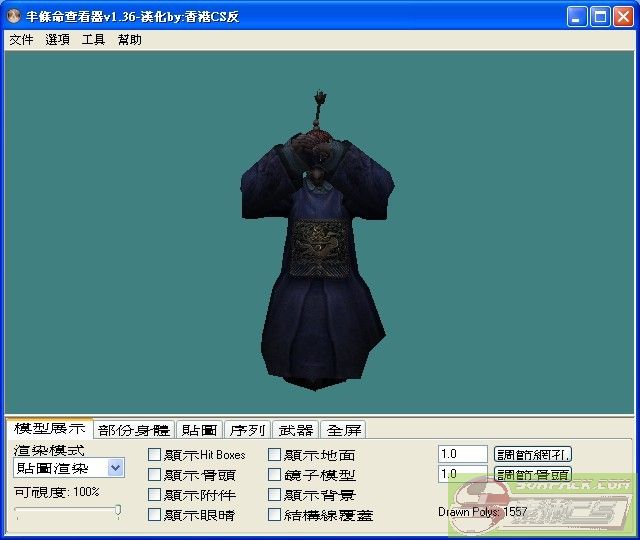Click the 1.0 field beside 調節網孔
This screenshot has width=640, height=540.
[462, 454]
